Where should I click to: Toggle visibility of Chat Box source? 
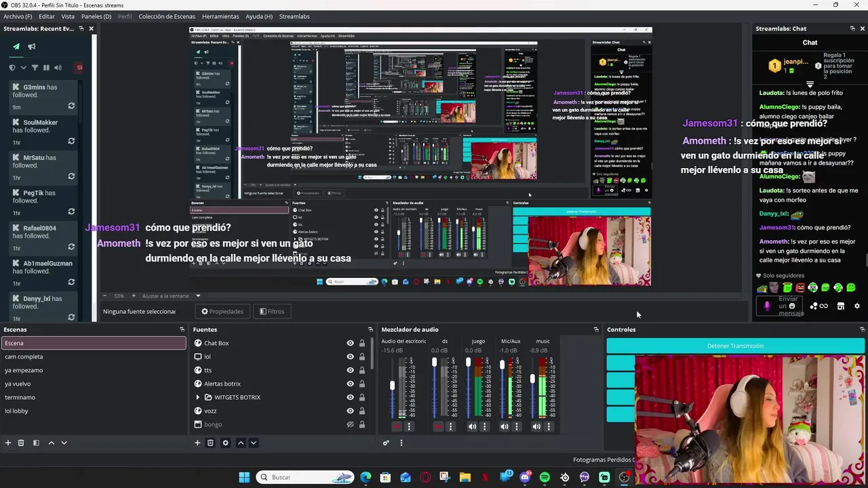point(350,343)
